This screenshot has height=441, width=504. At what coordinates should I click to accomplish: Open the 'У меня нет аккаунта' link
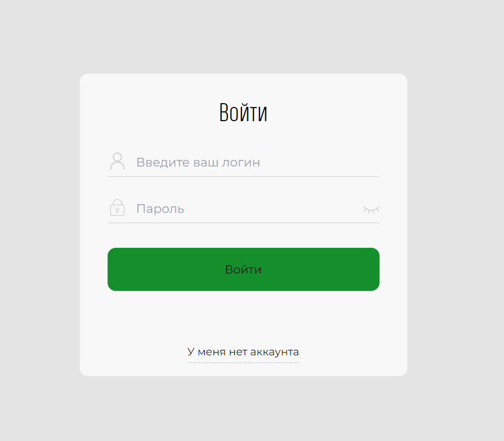(x=243, y=351)
